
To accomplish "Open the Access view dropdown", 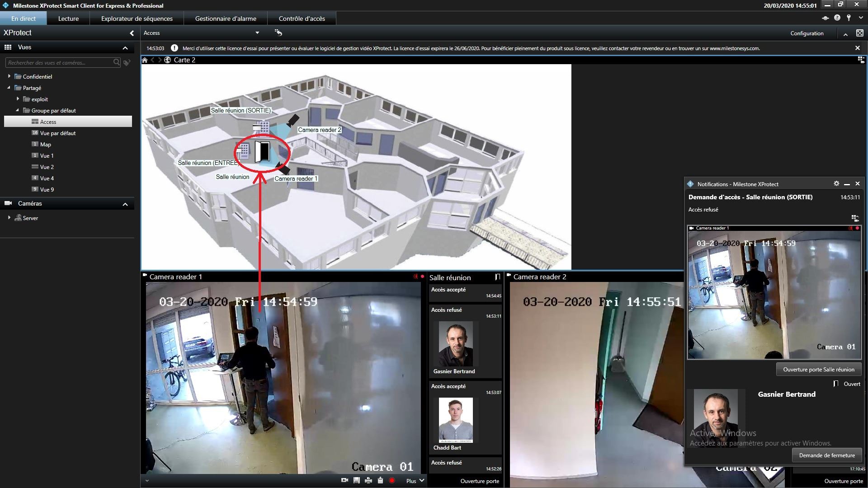I will 257,33.
